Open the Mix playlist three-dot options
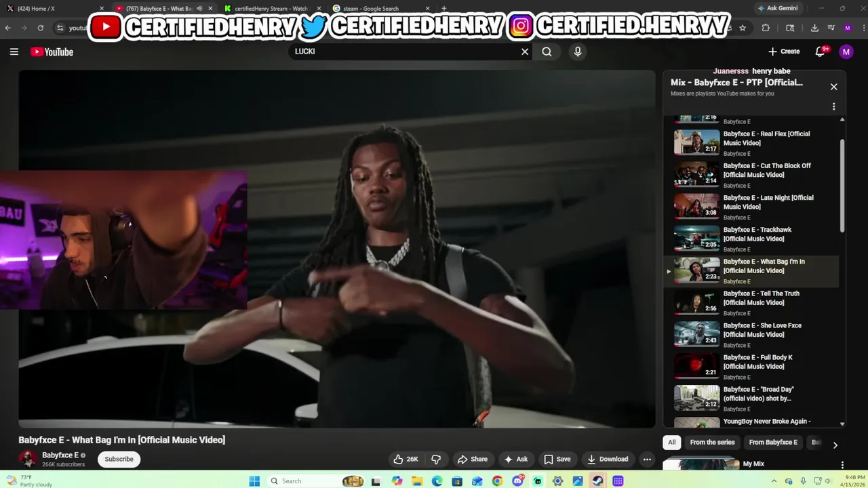 click(833, 106)
